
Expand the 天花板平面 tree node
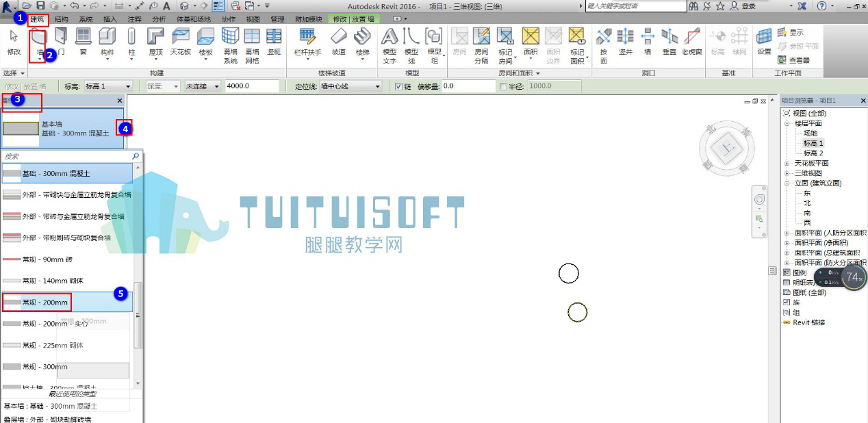(x=787, y=164)
